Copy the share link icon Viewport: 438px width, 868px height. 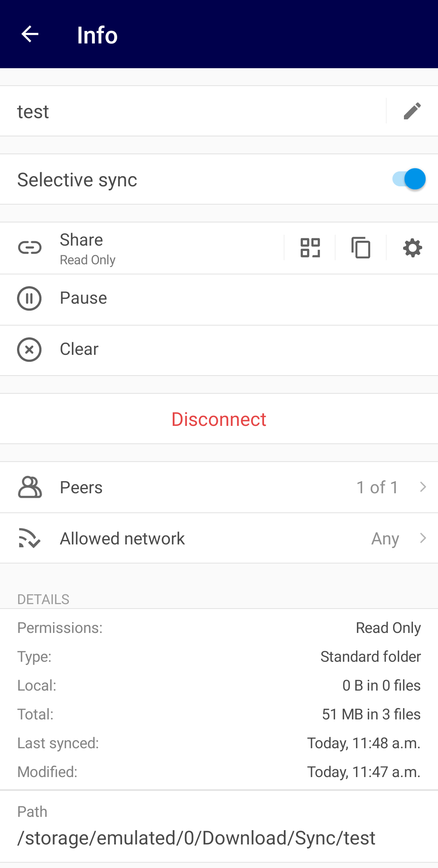[x=361, y=248]
